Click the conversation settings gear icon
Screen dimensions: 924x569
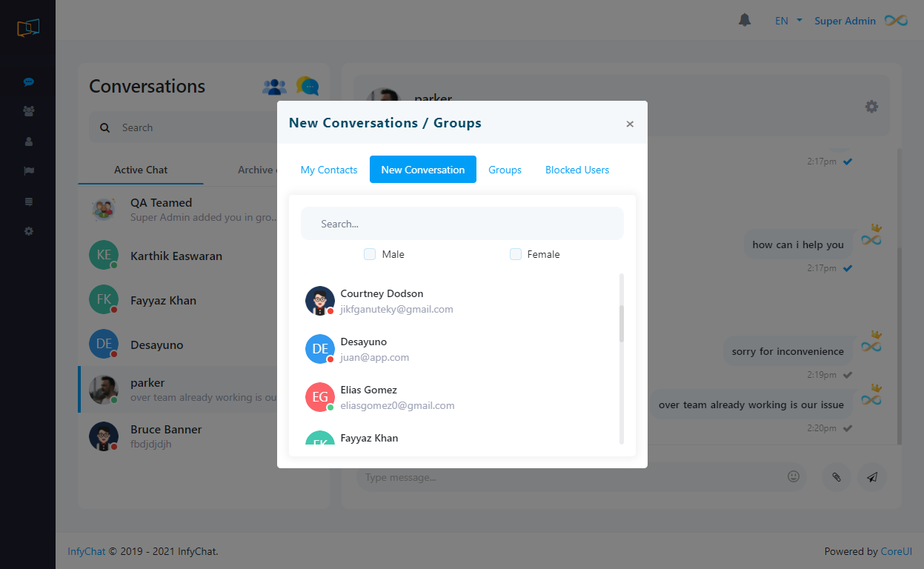[x=871, y=107]
